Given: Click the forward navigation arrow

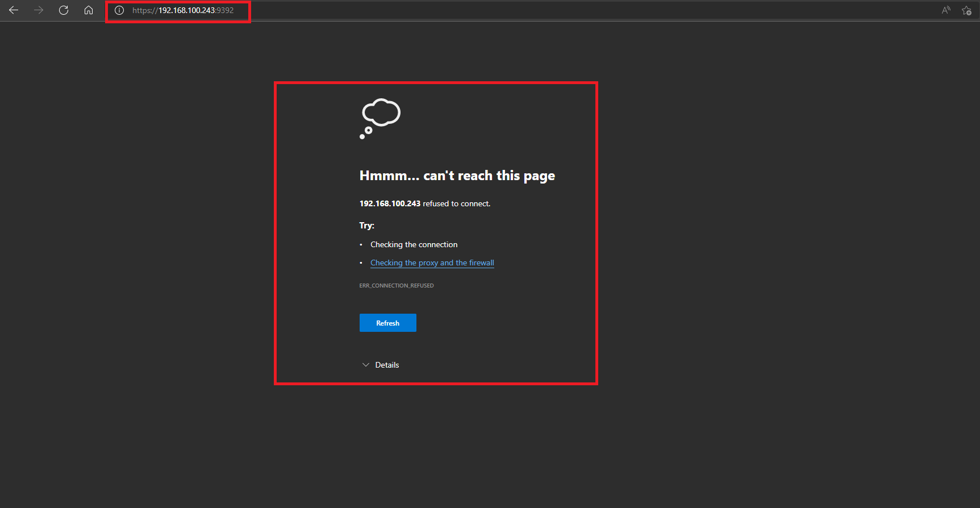Looking at the screenshot, I should [x=39, y=10].
